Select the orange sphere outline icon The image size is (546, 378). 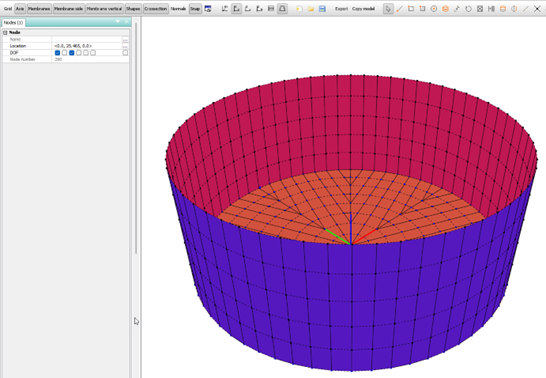(x=514, y=9)
